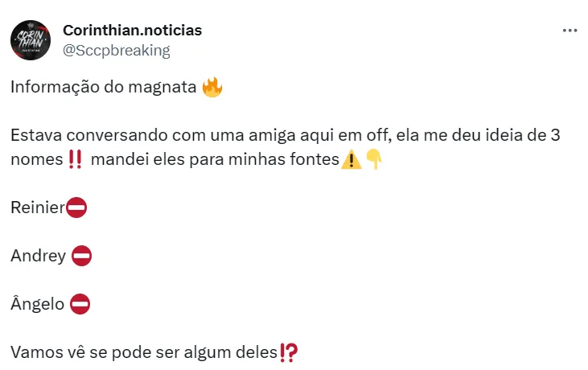Click the pointing-down hand emoji
This screenshot has height=370, width=588.
tap(374, 160)
